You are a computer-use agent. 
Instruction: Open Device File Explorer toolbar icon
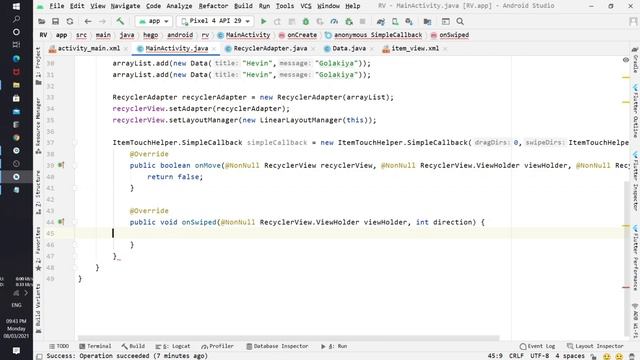(427, 21)
